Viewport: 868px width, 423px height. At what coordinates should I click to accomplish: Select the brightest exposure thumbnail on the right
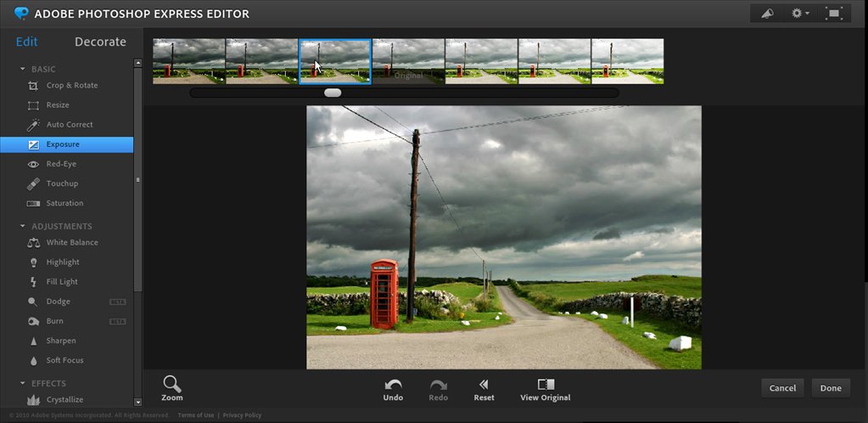coord(627,61)
